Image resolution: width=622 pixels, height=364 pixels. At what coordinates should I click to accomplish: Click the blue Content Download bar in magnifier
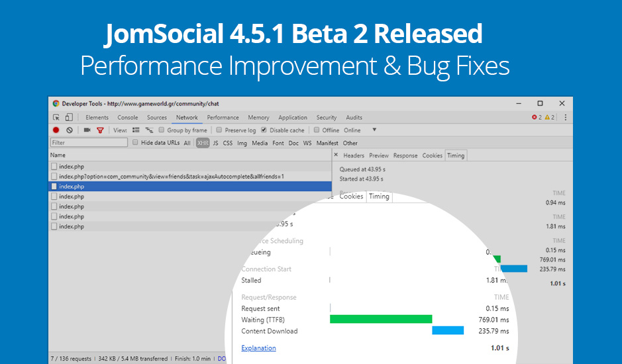click(448, 330)
